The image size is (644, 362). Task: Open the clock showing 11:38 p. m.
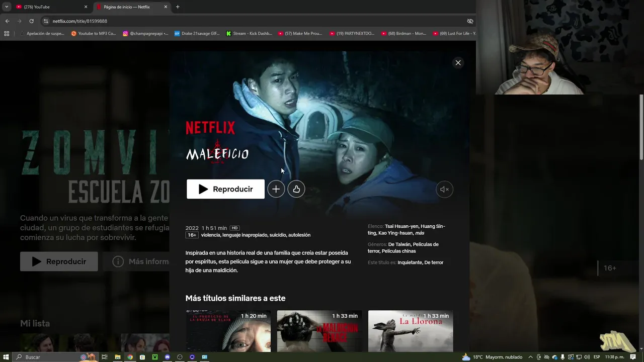(x=615, y=357)
